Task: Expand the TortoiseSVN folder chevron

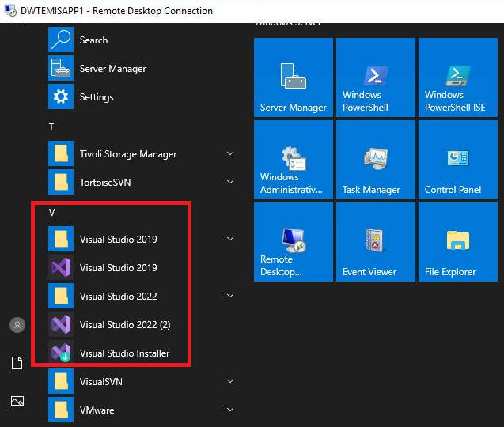Action: pos(230,182)
